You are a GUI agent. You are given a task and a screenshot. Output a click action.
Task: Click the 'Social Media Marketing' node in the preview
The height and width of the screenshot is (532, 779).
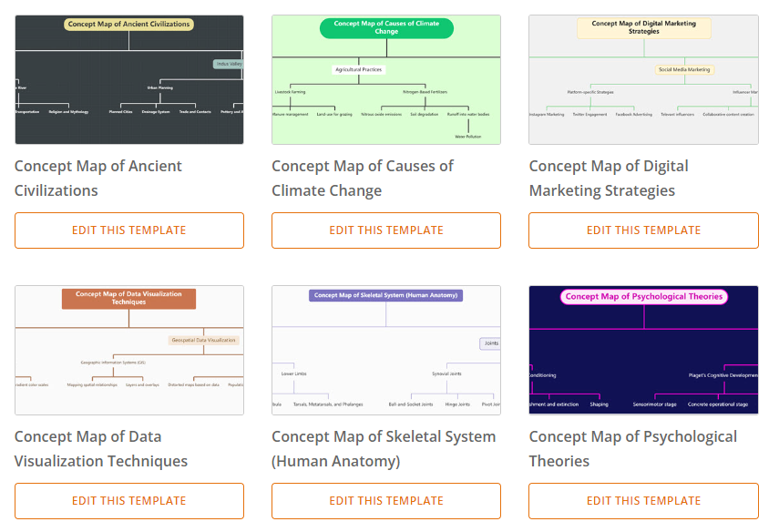pos(685,69)
